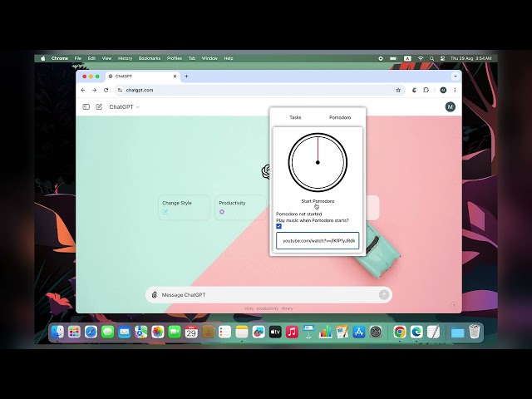Open the Window menu
Image resolution: width=532 pixels, height=399 pixels.
(x=209, y=58)
